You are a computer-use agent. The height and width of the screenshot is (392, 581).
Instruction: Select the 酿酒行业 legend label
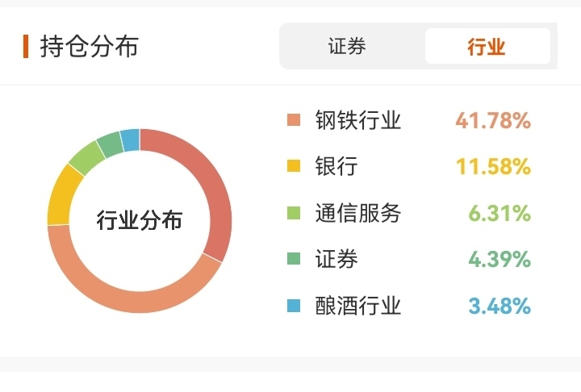[x=357, y=307]
